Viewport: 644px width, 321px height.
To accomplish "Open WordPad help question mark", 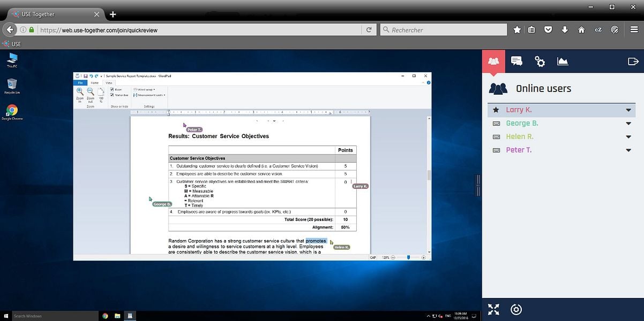I will (428, 83).
